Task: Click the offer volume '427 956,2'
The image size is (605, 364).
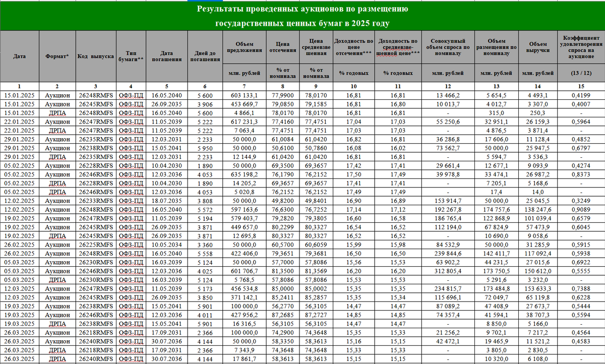Action: 245,314
